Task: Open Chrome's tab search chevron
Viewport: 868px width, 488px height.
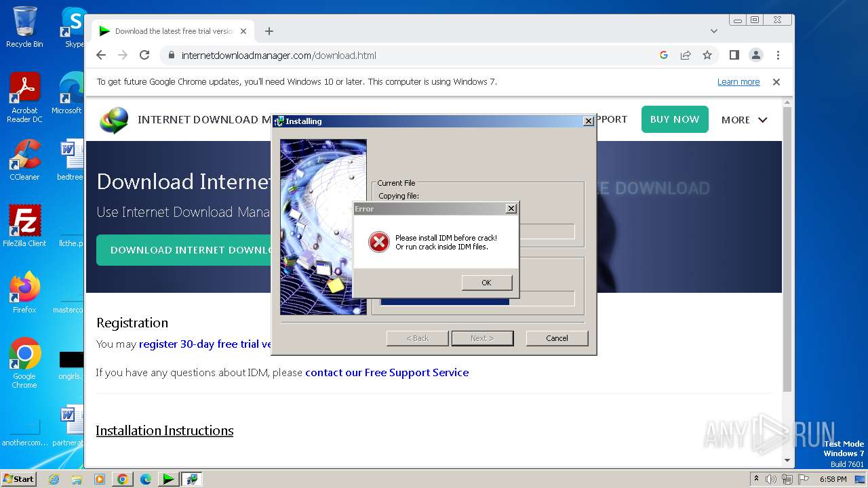Action: tap(714, 31)
